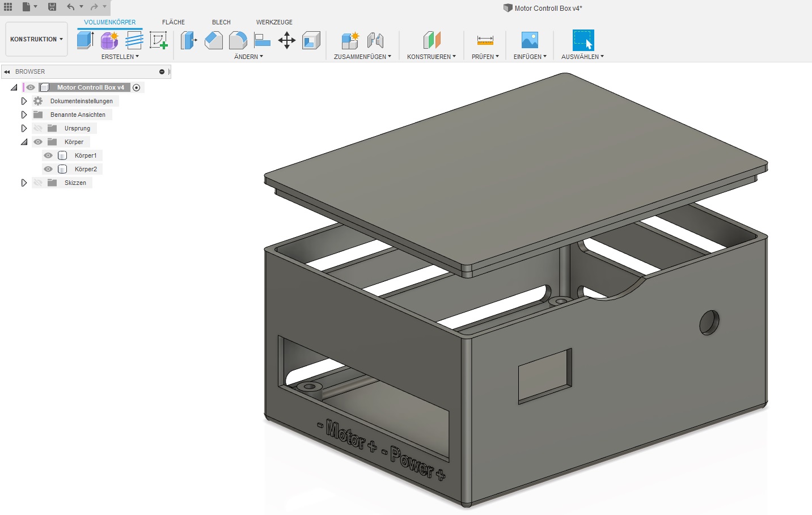Viewport: 812px width, 515px height.
Task: Select the Offset Plane construct tool
Action: 432,40
